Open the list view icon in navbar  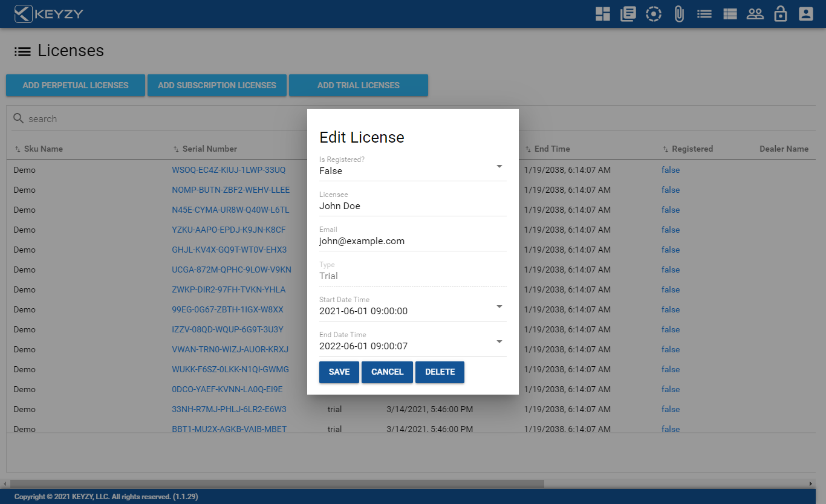(704, 13)
